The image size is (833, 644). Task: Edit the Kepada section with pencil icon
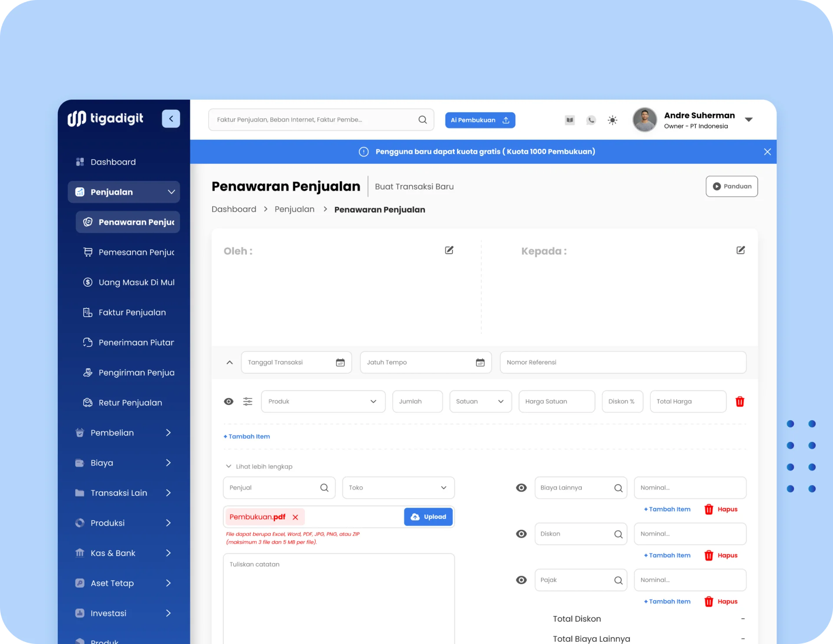click(741, 250)
